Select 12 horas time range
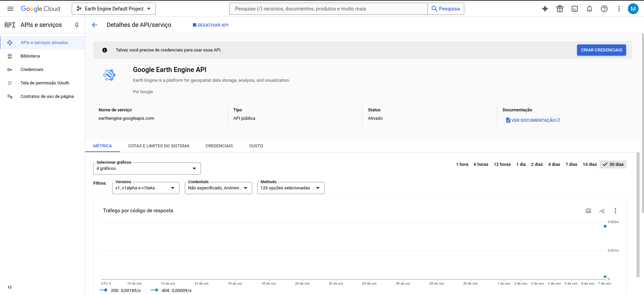 (502, 164)
